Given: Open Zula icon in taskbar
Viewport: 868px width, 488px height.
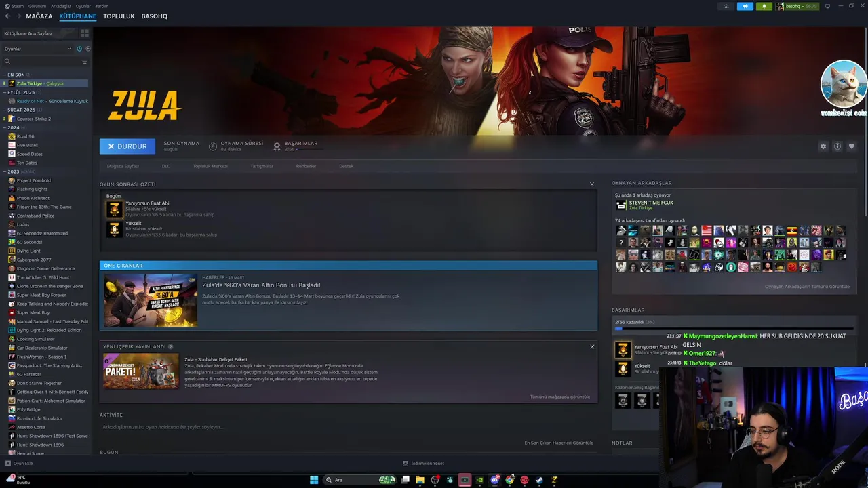Looking at the screenshot, I should pyautogui.click(x=554, y=480).
